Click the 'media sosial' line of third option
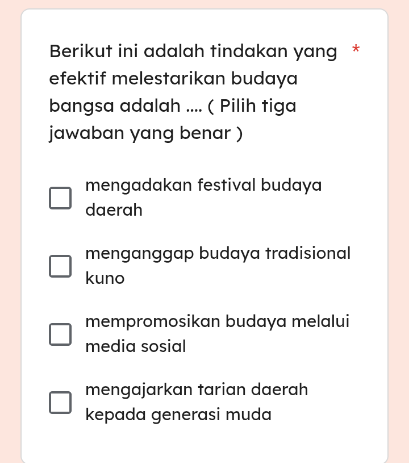Image resolution: width=409 pixels, height=463 pixels. pyautogui.click(x=136, y=346)
